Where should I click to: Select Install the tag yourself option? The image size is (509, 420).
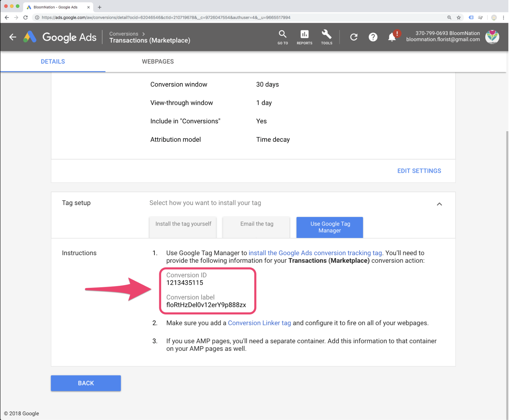tap(183, 227)
